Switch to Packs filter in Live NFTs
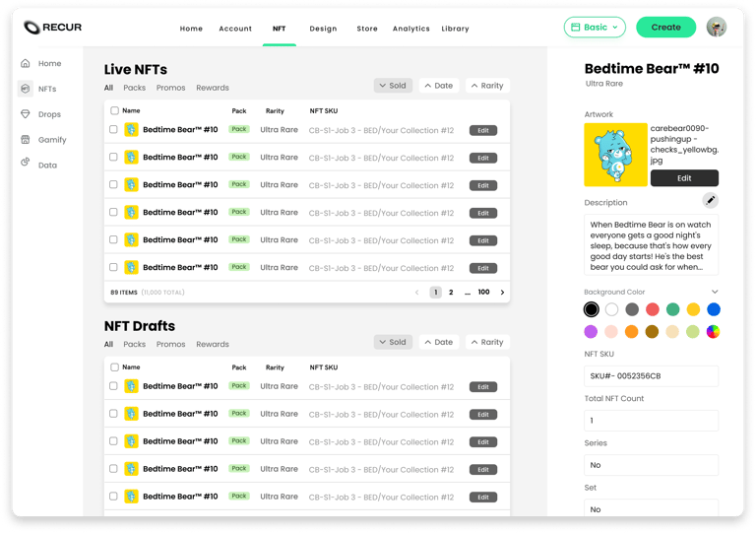 (x=135, y=88)
